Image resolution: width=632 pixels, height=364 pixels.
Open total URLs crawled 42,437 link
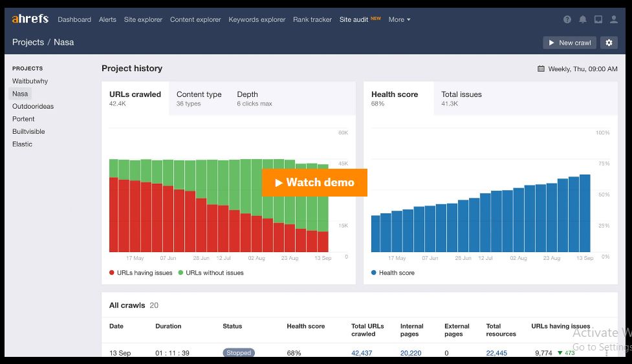362,353
